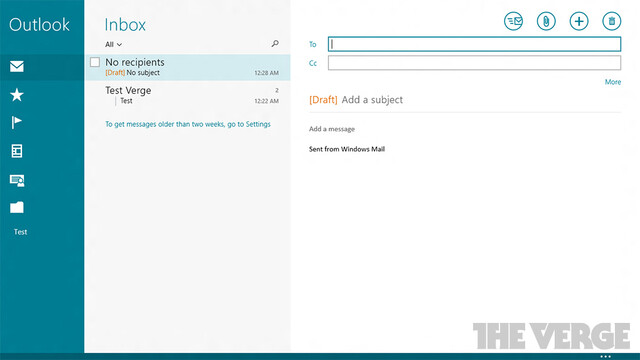Click the Cc label to pick contacts
This screenshot has width=640, height=360.
tap(313, 63)
